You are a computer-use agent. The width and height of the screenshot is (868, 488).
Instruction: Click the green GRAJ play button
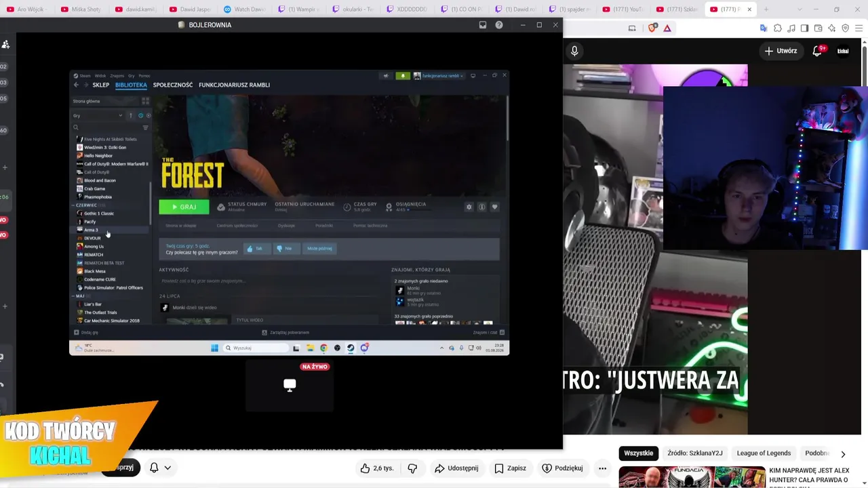click(184, 207)
